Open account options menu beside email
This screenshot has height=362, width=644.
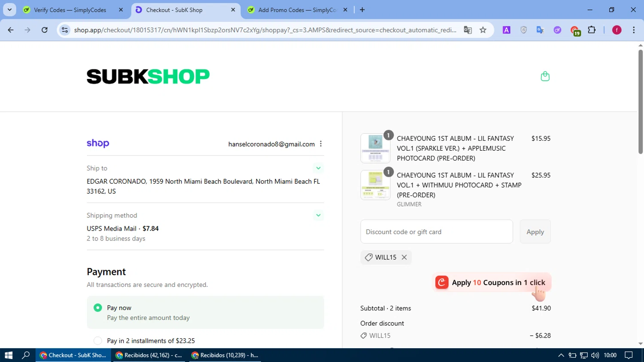pos(321,144)
